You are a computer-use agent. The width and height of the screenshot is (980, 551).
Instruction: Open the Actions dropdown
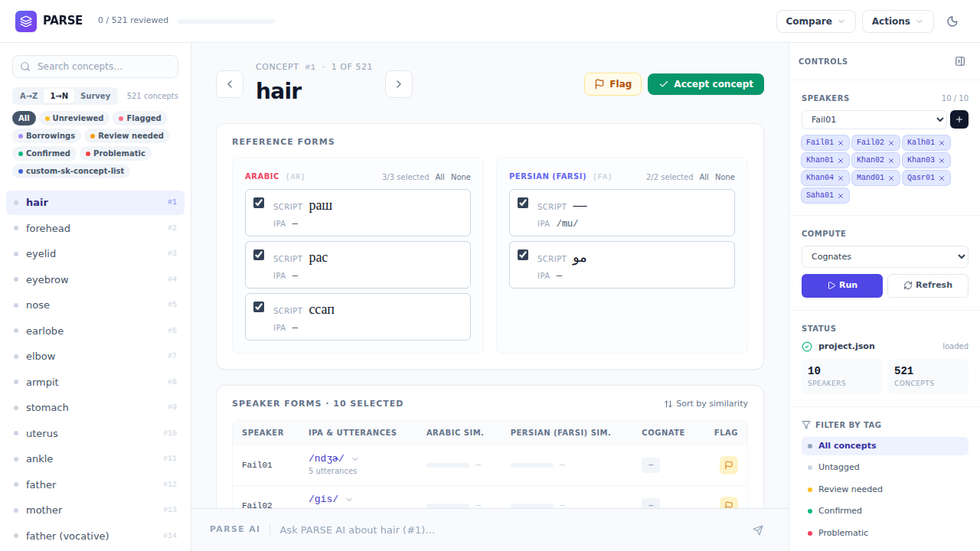[898, 21]
